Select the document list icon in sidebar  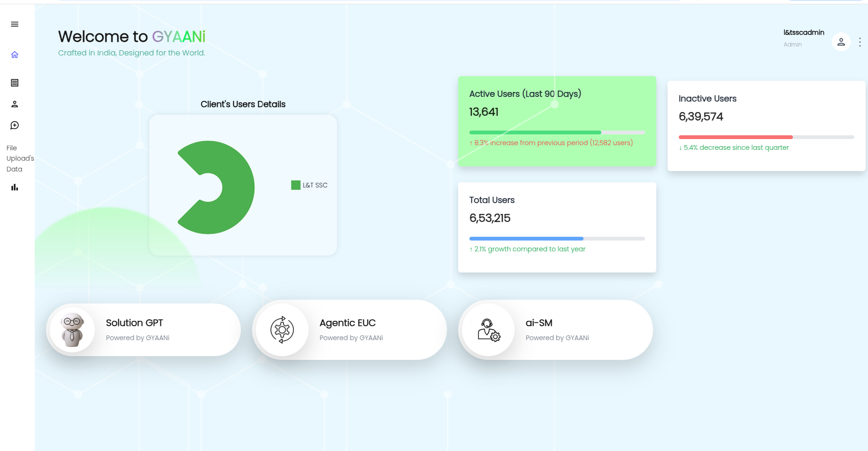(15, 83)
